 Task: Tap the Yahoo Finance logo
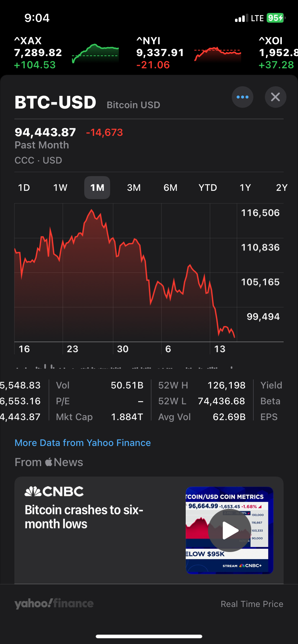coord(54,604)
